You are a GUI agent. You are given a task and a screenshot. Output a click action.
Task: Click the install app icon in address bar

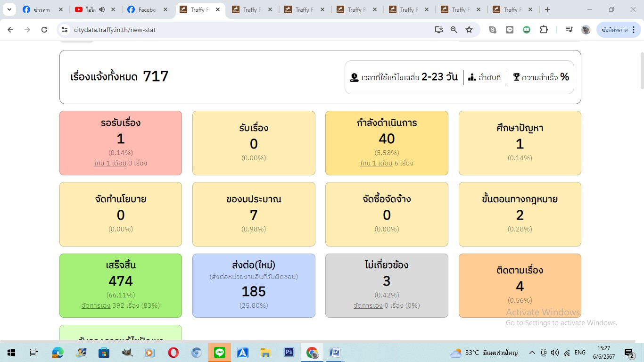(438, 30)
